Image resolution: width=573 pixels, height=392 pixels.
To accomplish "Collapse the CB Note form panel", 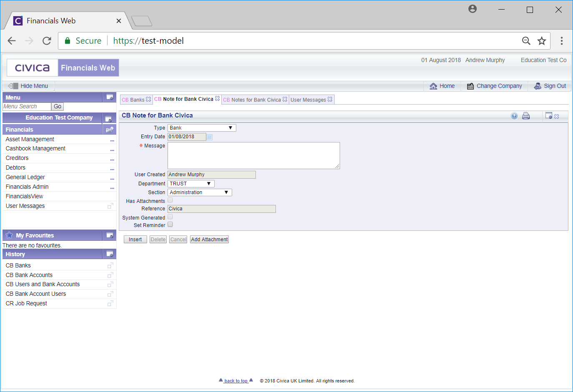I will pos(549,116).
